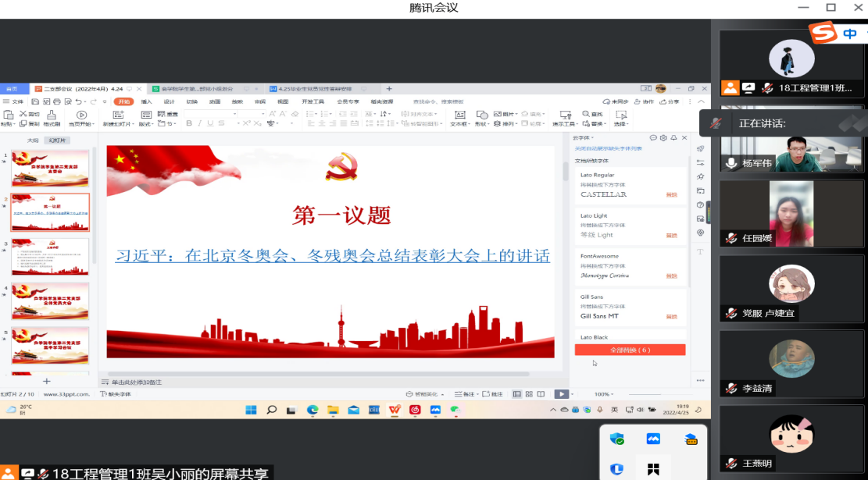The image size is (868, 480).
Task: Add a new document tab with plus
Action: pyautogui.click(x=389, y=88)
